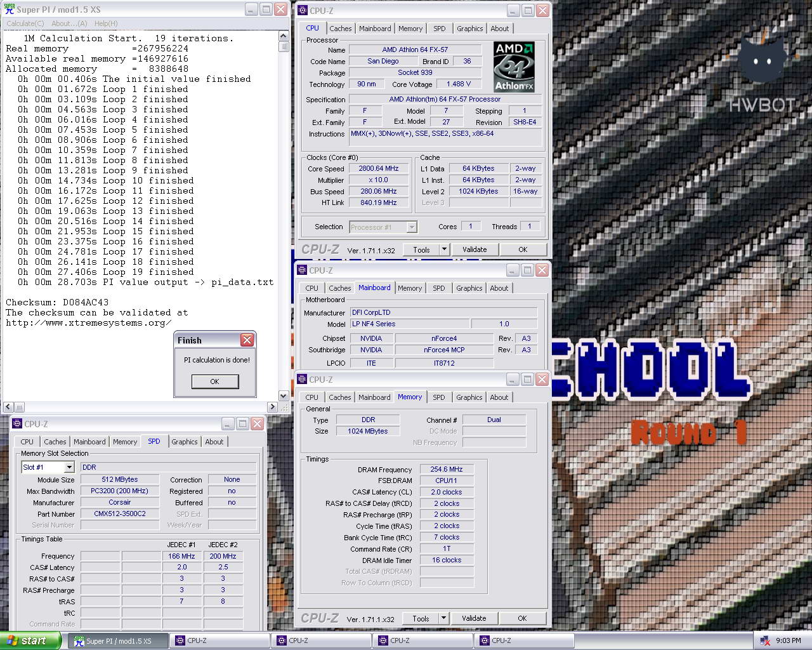Click the CPU-Z SPD window title icon
Screen dimensions: 812x650
tap(18, 424)
